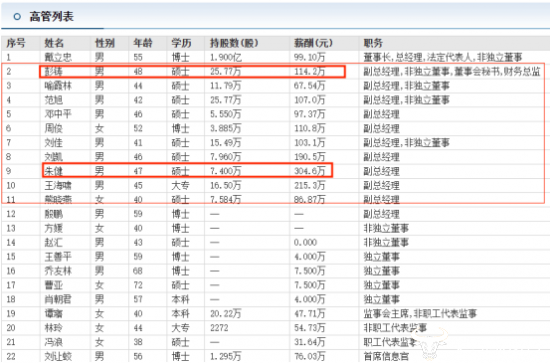Select the name 王海啸 in row 10
Image resolution: width=550 pixels, height=363 pixels.
pos(58,185)
